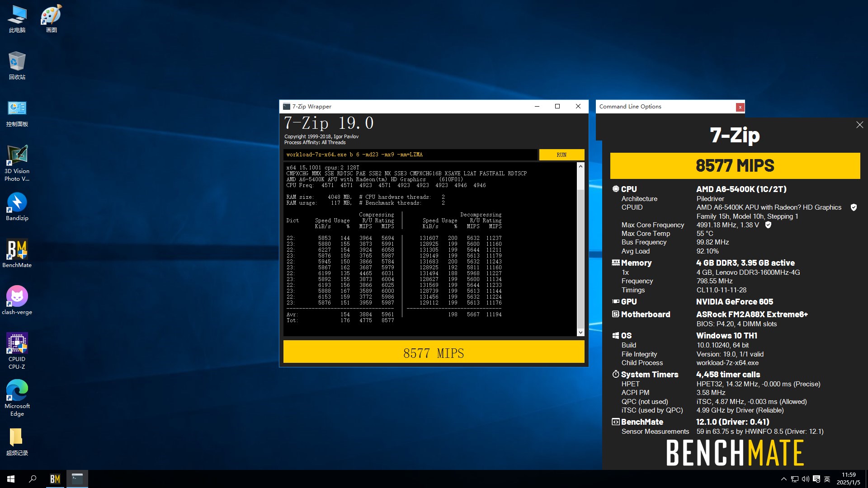868x488 pixels.
Task: Switch the 英 input language indicator
Action: click(x=827, y=479)
